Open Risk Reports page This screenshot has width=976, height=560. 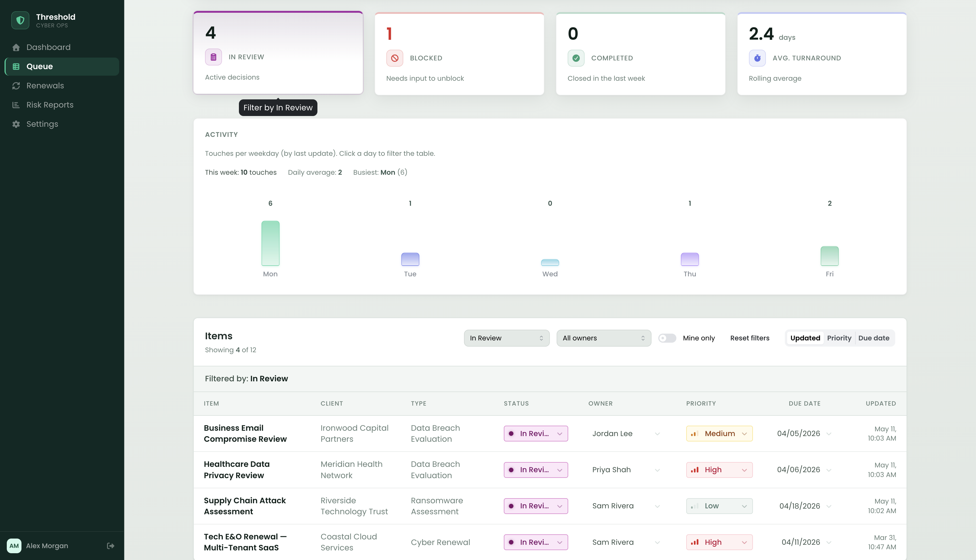pos(62,105)
